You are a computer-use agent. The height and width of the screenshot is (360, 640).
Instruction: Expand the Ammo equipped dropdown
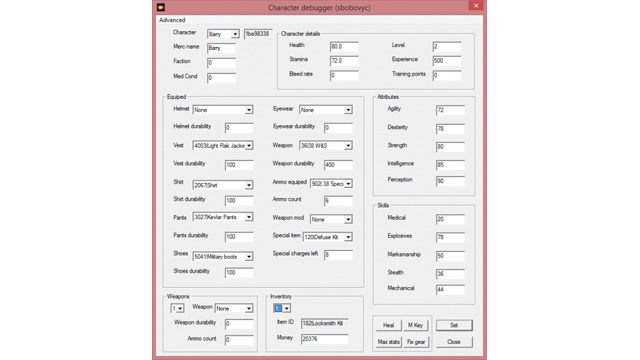coord(331,184)
